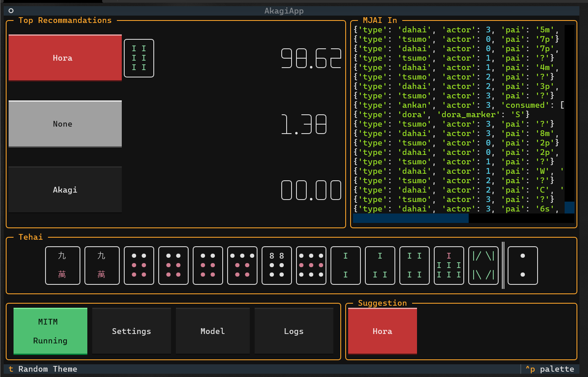
Task: Click the 'dora' dora_marker 'S' log line
Action: (x=442, y=114)
